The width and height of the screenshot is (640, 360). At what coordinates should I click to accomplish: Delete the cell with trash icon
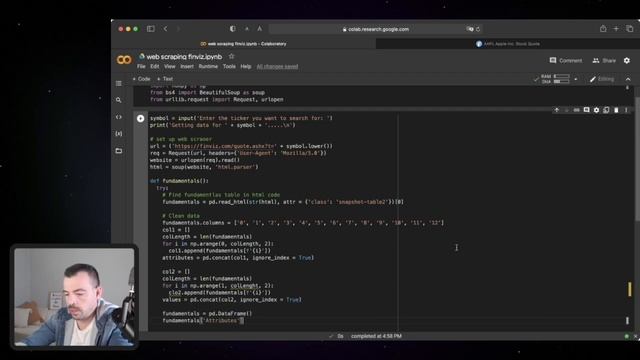point(616,110)
